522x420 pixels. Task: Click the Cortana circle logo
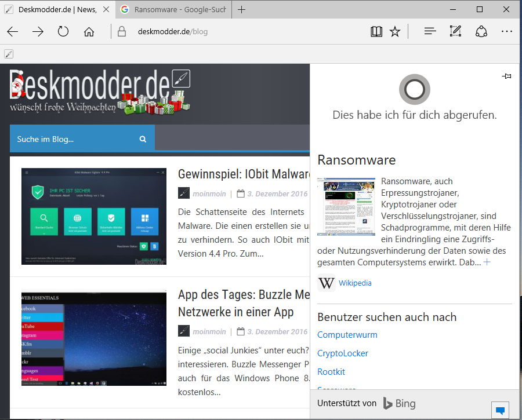click(415, 89)
